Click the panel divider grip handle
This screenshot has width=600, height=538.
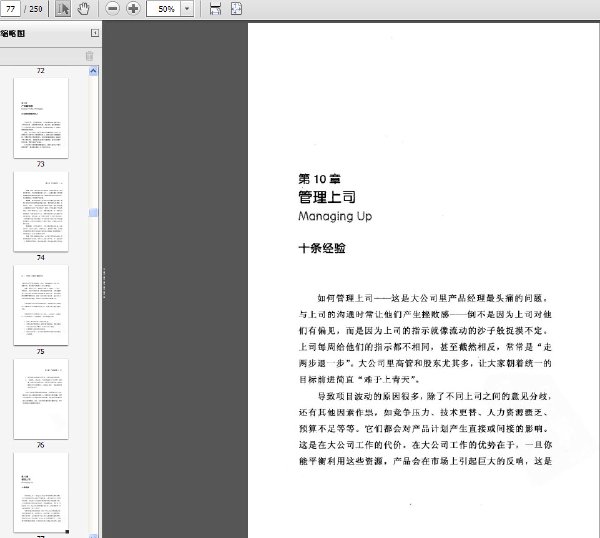104,284
